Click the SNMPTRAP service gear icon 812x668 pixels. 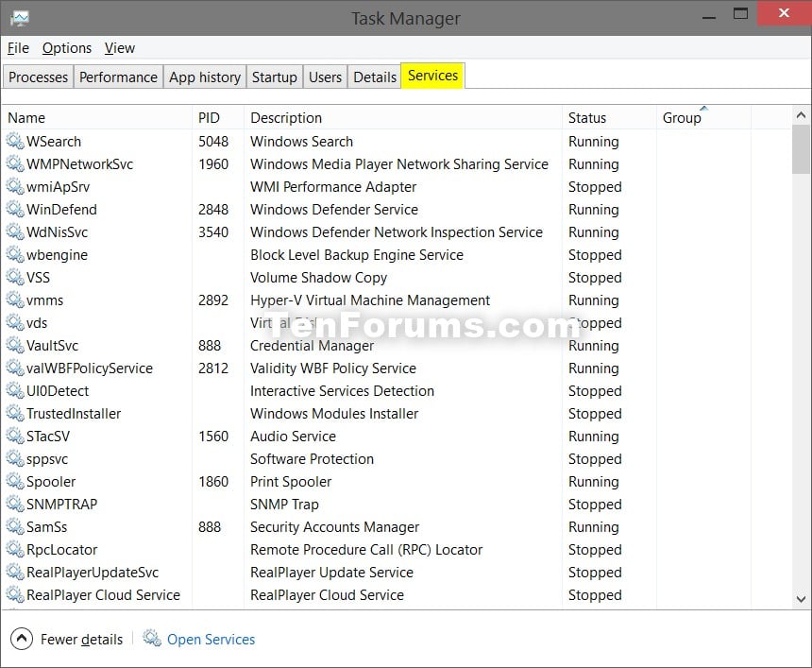tap(15, 504)
